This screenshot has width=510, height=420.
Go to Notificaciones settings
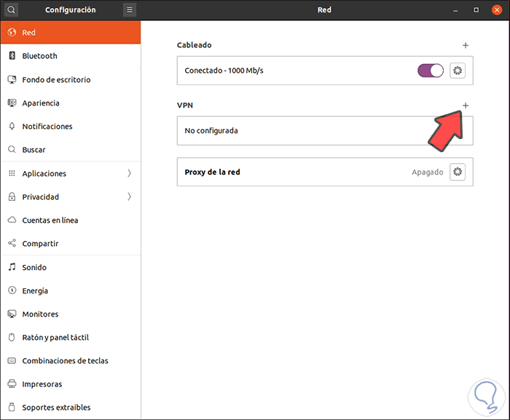pos(47,127)
